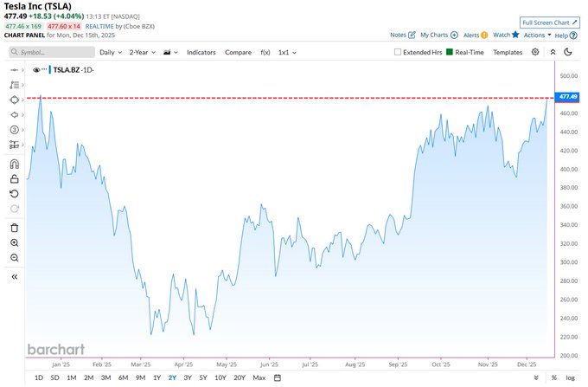Select the 2Y range
The width and height of the screenshot is (588, 387).
[172, 377]
